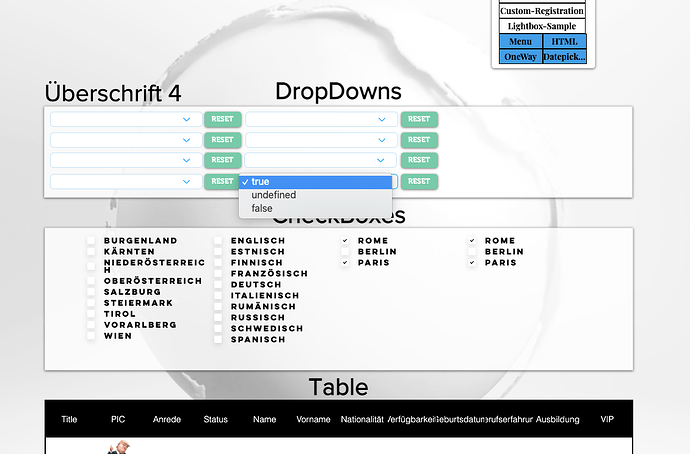Click the Anrede column header
The height and width of the screenshot is (454, 690).
point(167,419)
